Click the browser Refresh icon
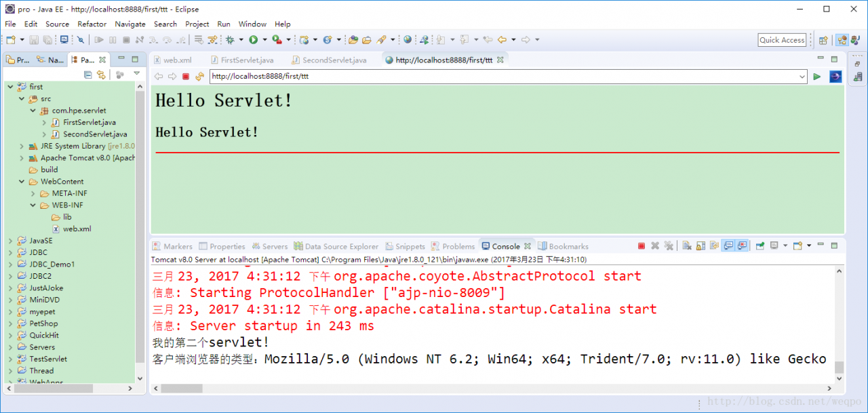The width and height of the screenshot is (868, 413). [199, 77]
